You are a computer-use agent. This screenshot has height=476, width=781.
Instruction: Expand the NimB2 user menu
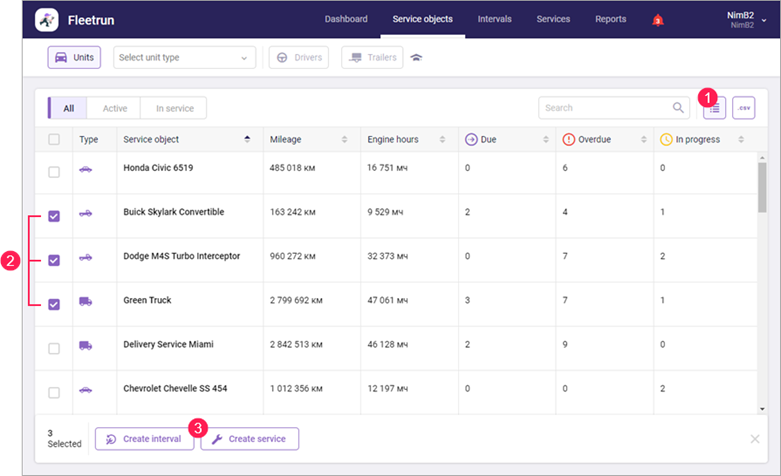pos(746,20)
